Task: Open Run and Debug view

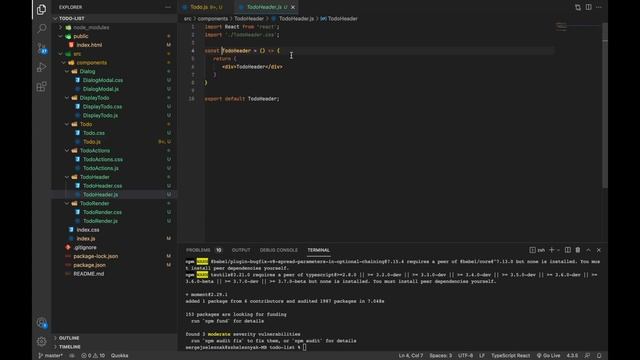Action: 41,67
